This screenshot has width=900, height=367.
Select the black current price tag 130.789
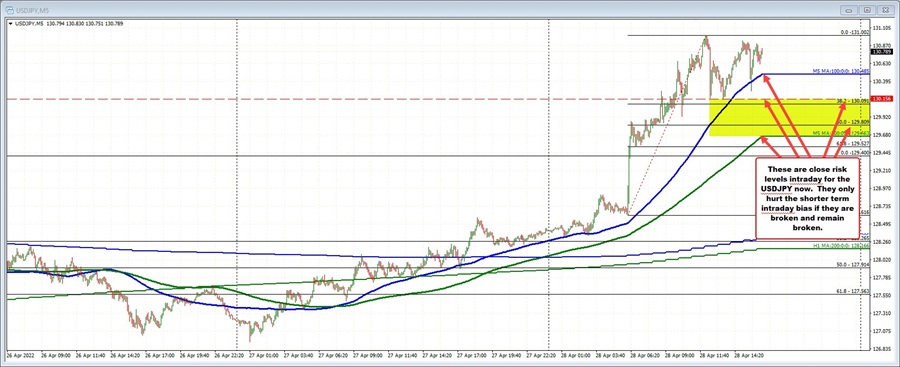(x=881, y=52)
